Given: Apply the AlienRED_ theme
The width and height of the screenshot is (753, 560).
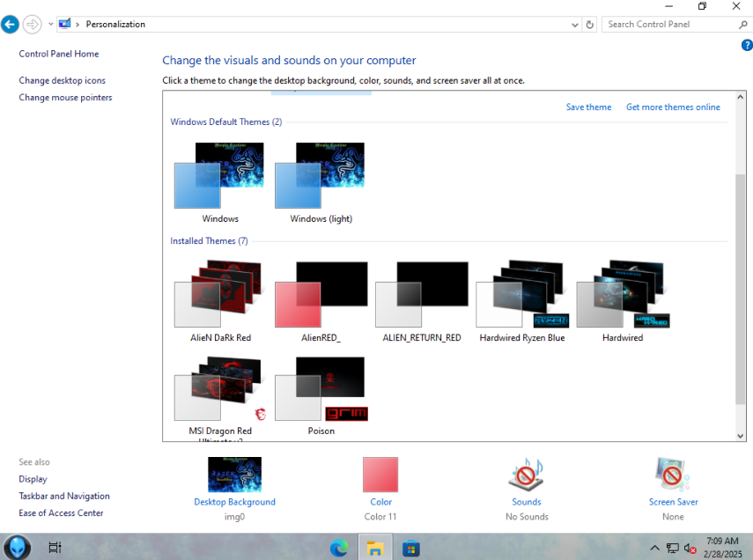Looking at the screenshot, I should [x=321, y=301].
